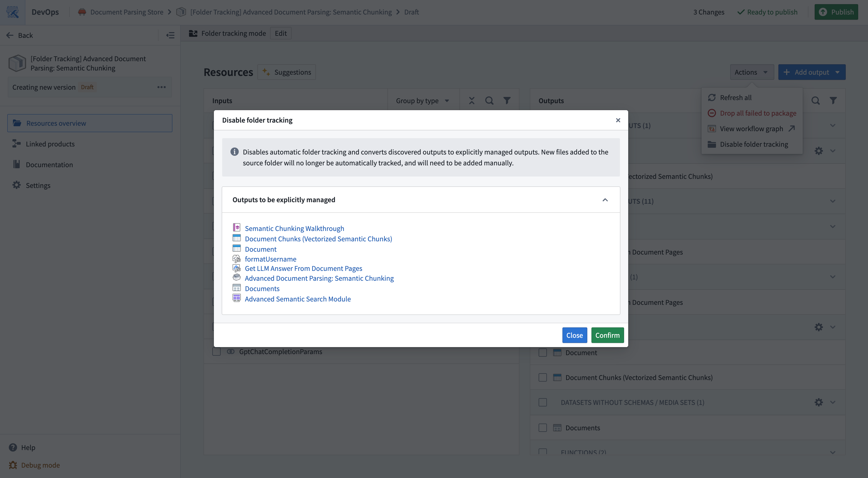Open search in the Outputs panel

[x=815, y=101]
